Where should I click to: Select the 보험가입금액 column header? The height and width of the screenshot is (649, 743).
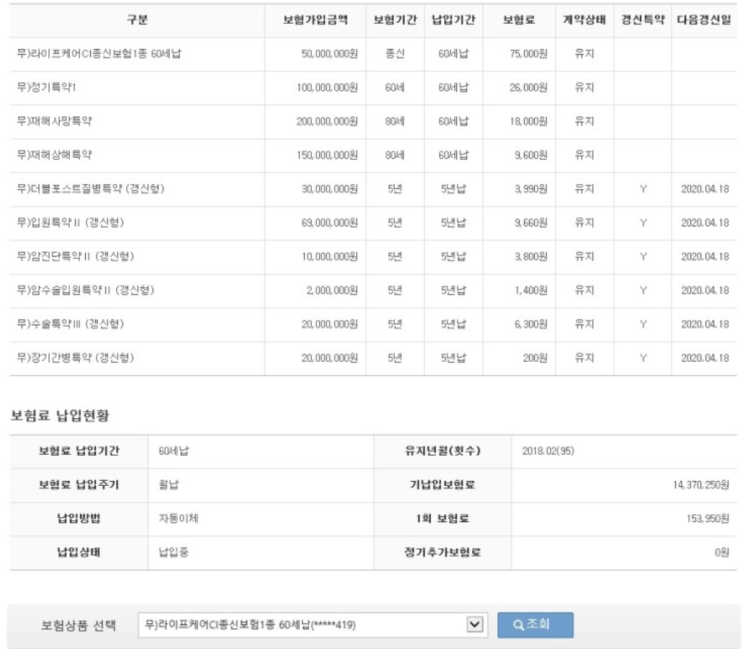316,20
